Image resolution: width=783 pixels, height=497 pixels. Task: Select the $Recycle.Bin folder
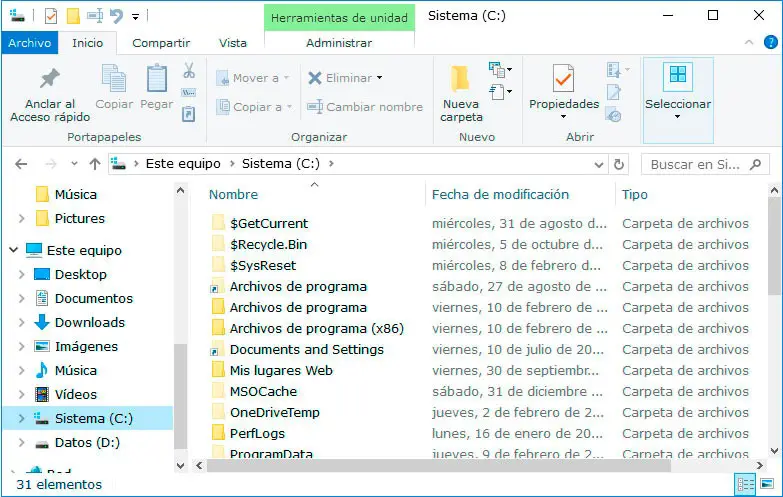[x=268, y=244]
